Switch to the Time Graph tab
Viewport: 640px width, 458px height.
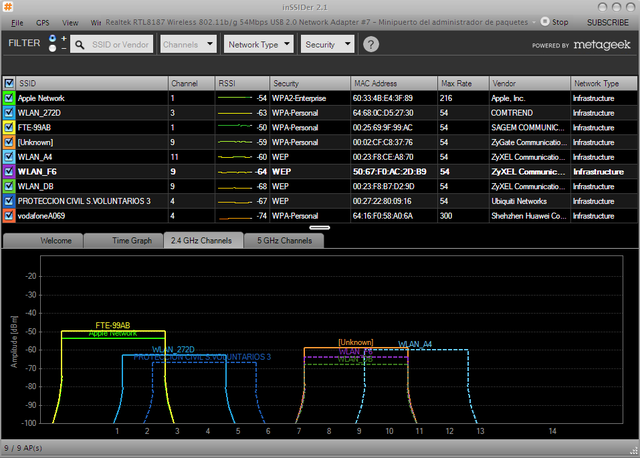pyautogui.click(x=123, y=240)
